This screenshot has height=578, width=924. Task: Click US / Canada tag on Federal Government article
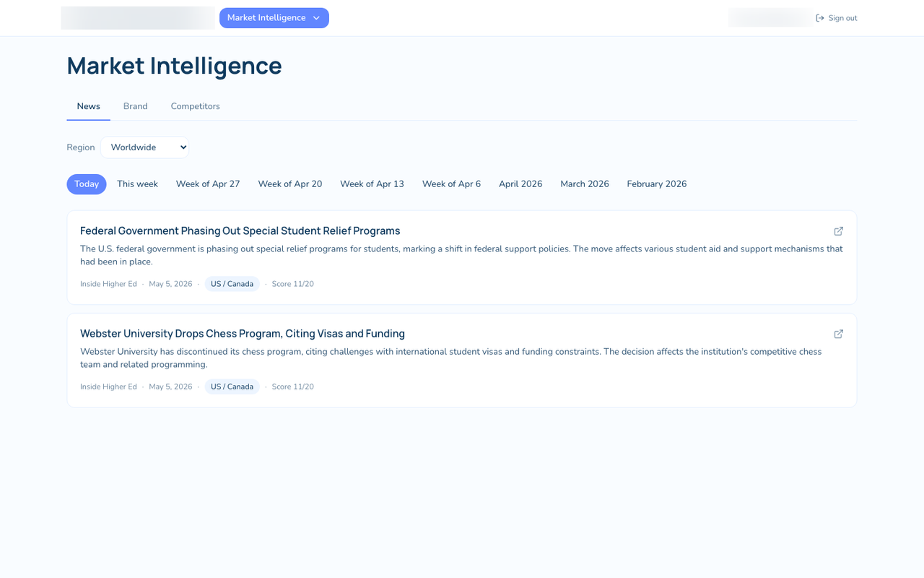tap(232, 284)
